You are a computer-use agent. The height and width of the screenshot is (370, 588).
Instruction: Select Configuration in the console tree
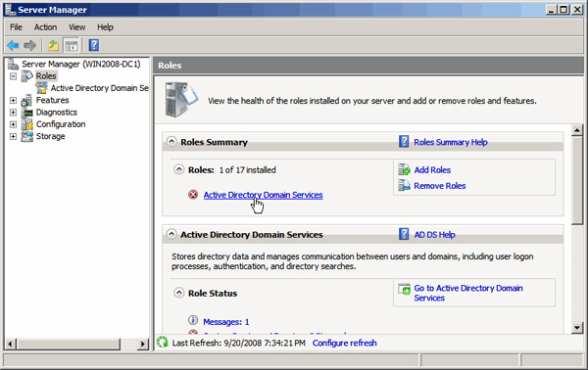(x=61, y=124)
